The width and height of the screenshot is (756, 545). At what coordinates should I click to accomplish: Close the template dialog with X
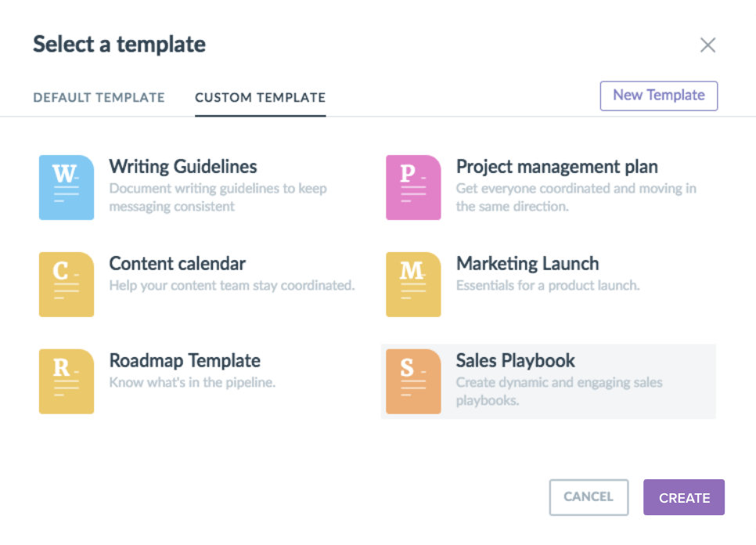707,45
